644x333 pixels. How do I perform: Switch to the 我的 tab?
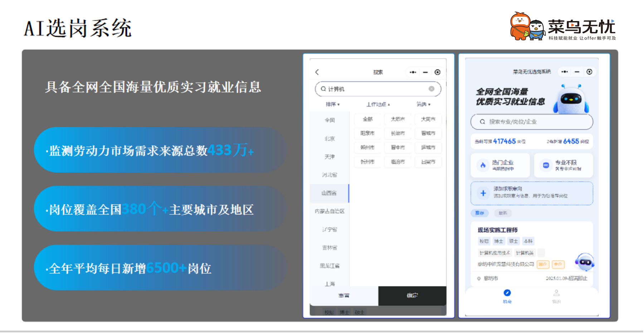click(556, 295)
